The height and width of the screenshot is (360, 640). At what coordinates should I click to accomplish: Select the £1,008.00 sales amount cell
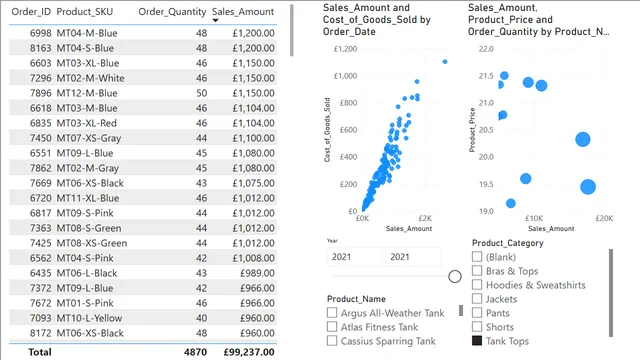pyautogui.click(x=253, y=258)
